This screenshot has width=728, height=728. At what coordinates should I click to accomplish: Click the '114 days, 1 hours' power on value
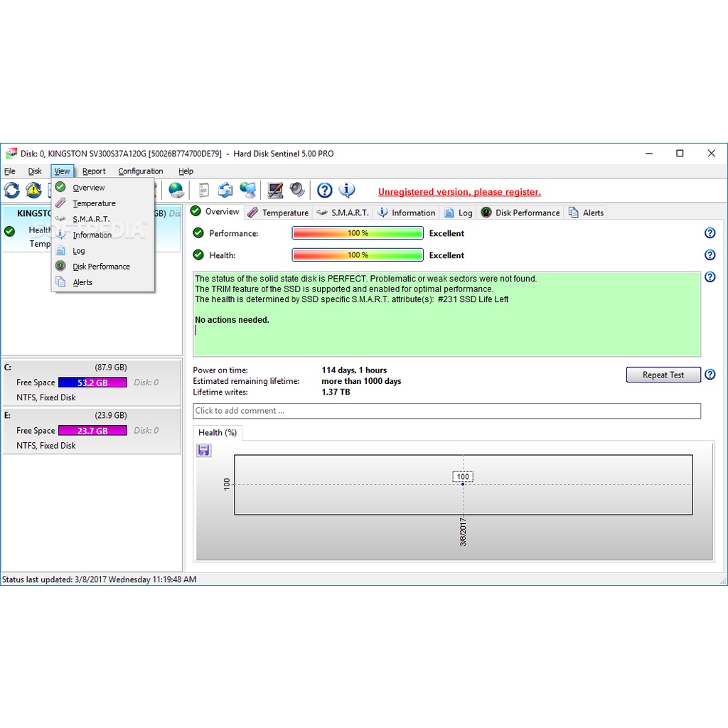coord(354,370)
